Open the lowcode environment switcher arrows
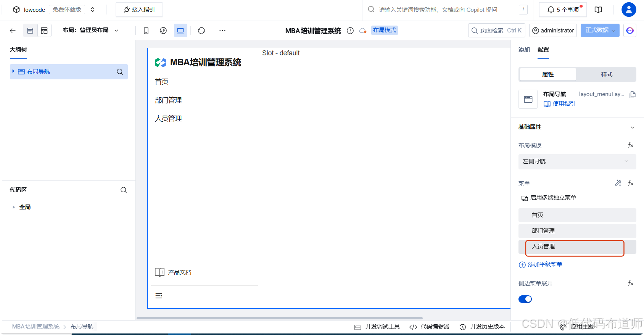This screenshot has width=644, height=335. click(x=93, y=10)
